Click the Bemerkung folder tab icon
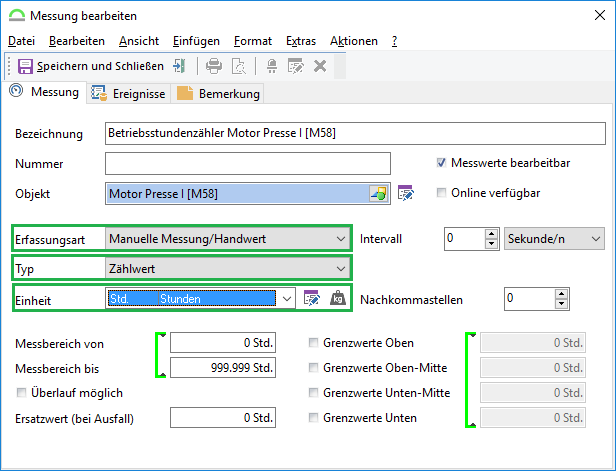616x471 pixels. 185,93
